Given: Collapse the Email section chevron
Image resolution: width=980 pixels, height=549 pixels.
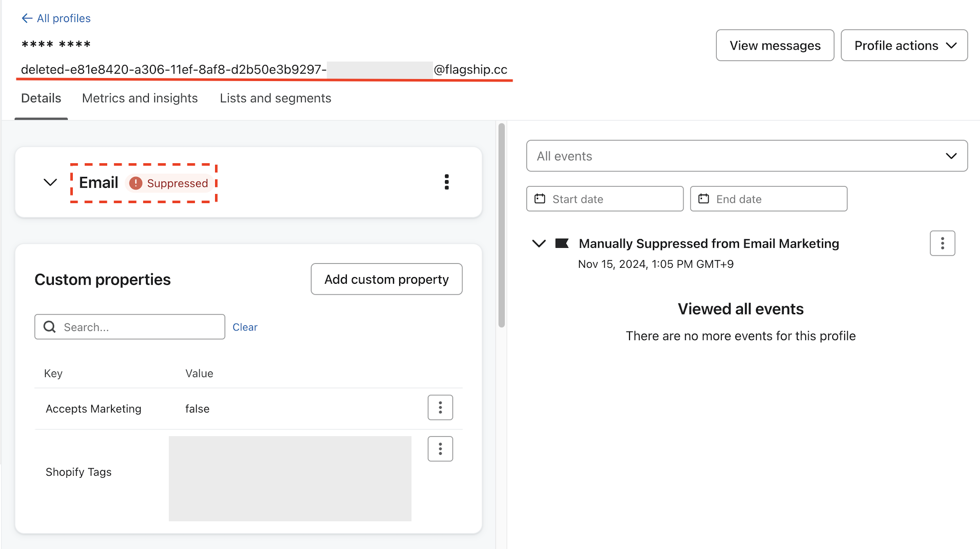Looking at the screenshot, I should [50, 183].
